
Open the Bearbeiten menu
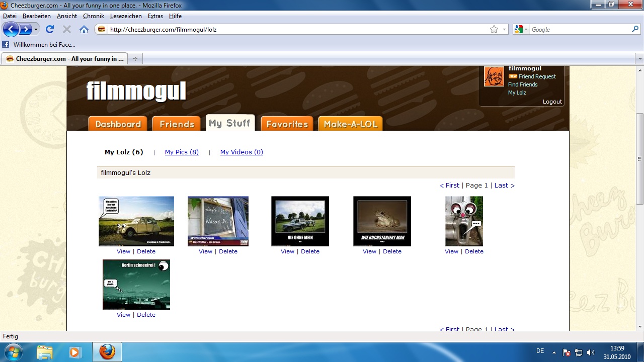point(37,16)
